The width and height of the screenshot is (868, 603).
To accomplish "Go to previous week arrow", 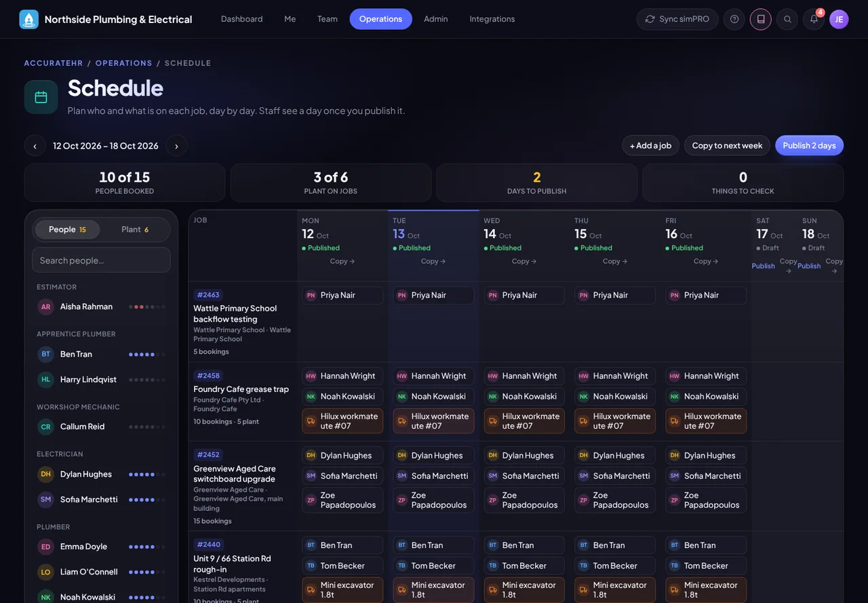I will 35,146.
